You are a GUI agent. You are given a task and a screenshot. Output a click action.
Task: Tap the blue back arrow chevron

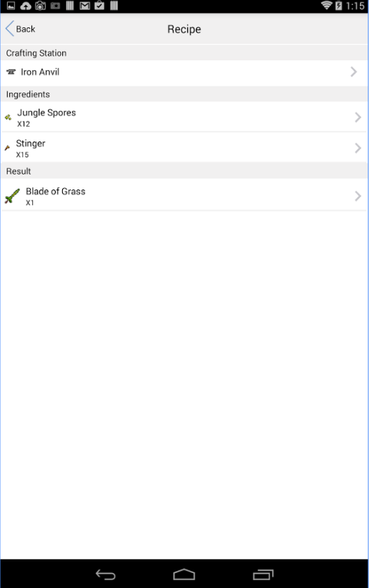[x=10, y=29]
